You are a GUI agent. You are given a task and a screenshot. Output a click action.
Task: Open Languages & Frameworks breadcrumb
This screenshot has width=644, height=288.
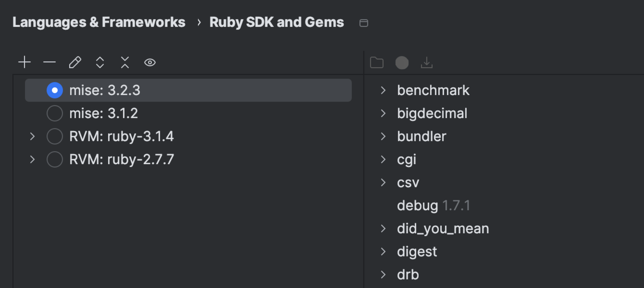click(x=99, y=22)
